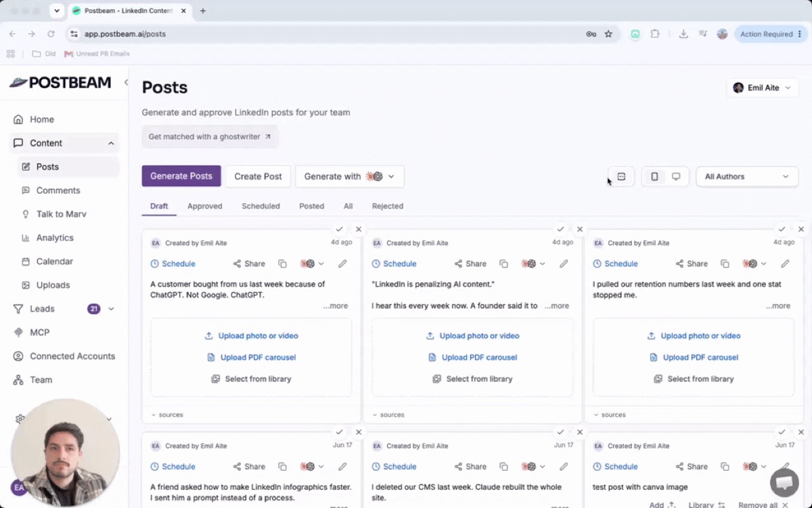Open a new browser tab
This screenshot has height=508, width=812.
point(203,11)
